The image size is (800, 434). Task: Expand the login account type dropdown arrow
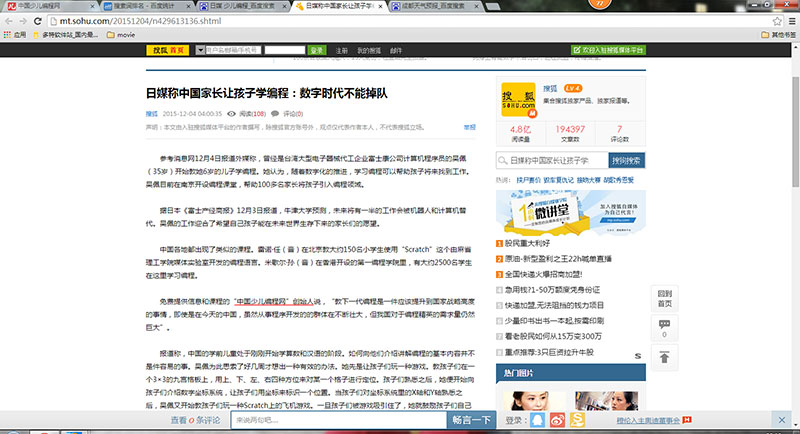click(x=200, y=50)
